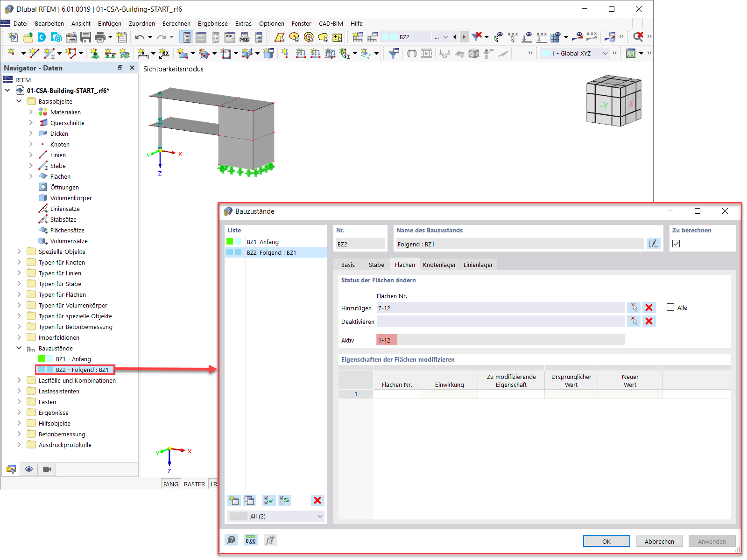Open the All (2) filter dropdown
The image size is (747, 560).
pos(275,516)
